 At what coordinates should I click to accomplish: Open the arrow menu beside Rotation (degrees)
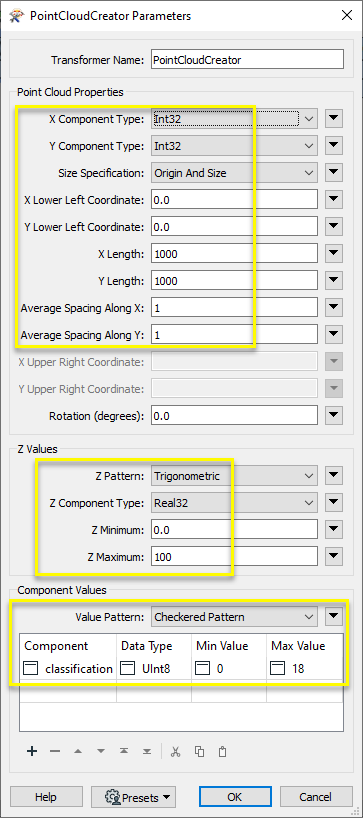[x=334, y=416]
